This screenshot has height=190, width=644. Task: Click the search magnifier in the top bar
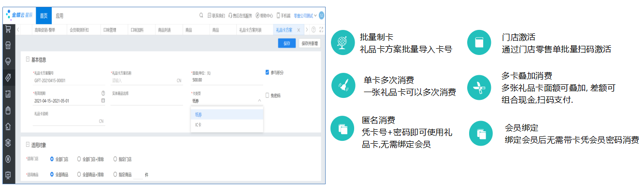[201, 15]
